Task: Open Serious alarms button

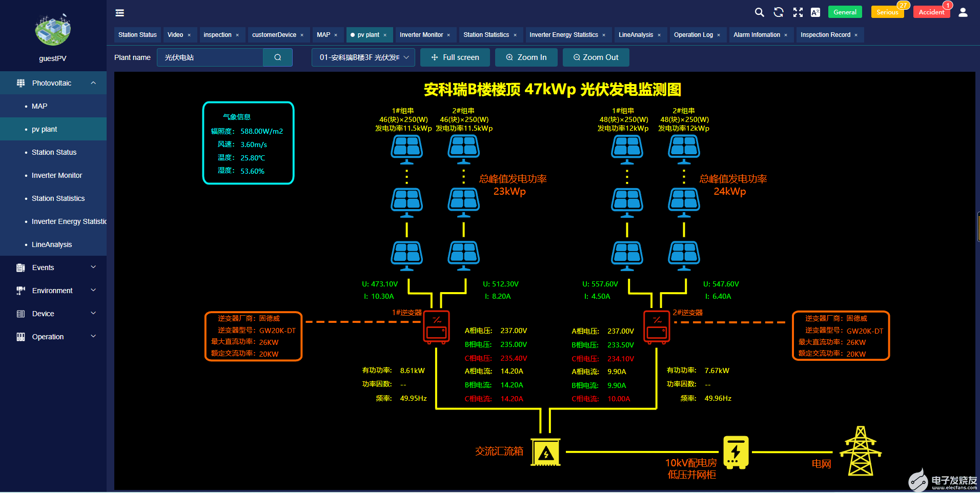Action: click(887, 12)
